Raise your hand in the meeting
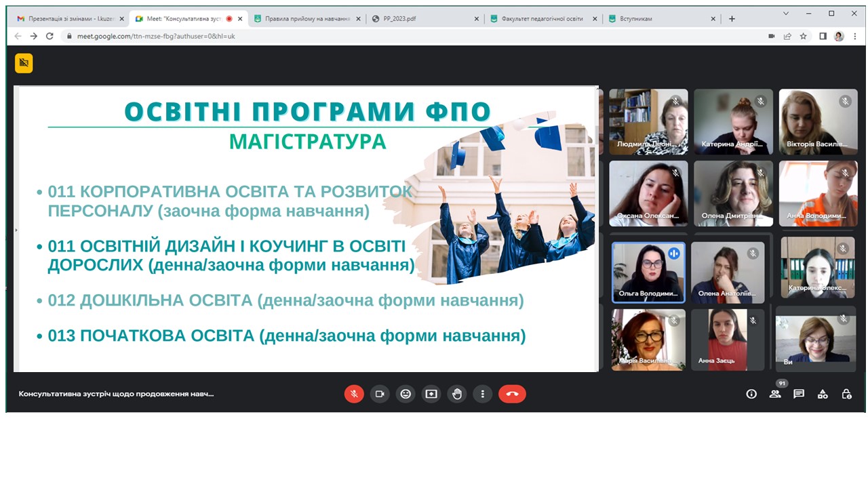 click(457, 394)
